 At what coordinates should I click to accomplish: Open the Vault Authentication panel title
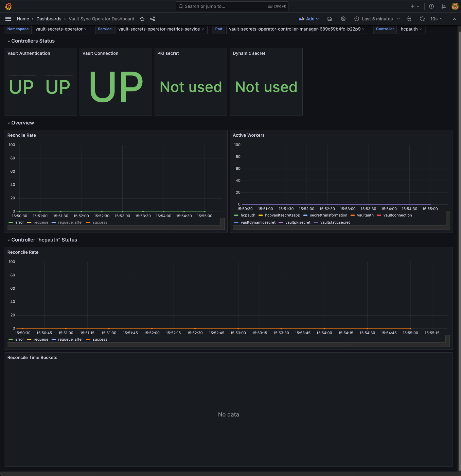[29, 53]
